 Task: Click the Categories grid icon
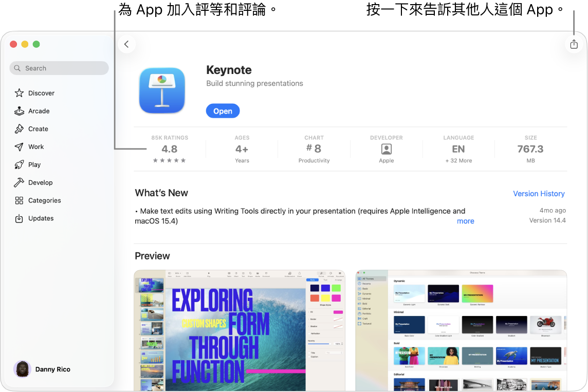19,200
